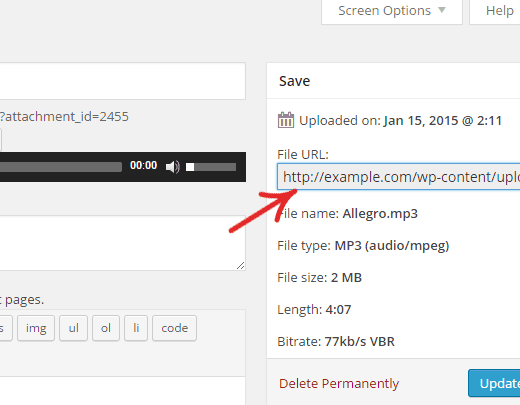Click the Screen Options arrow triangle
This screenshot has height=405, width=520.
442,10
